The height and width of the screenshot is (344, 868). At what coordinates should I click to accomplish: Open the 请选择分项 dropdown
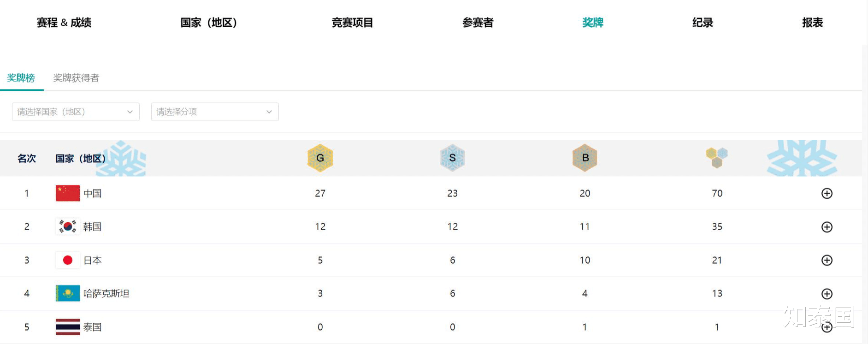tap(215, 112)
